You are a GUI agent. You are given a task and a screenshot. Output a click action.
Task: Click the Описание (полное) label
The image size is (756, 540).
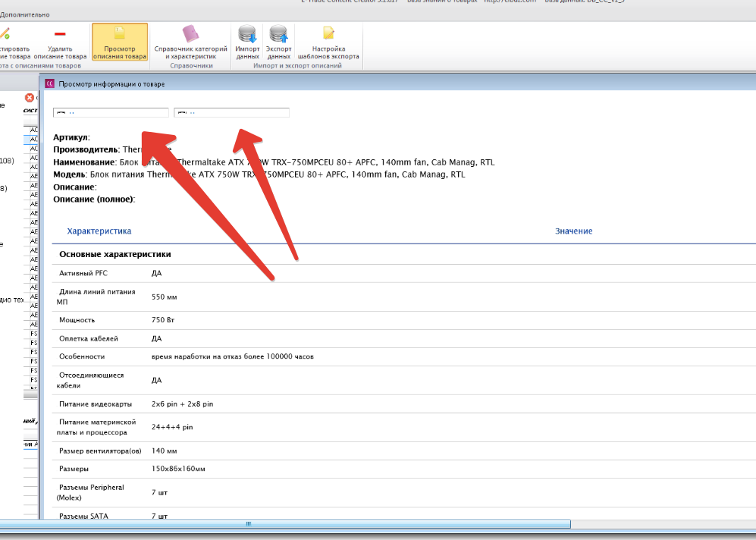[94, 199]
